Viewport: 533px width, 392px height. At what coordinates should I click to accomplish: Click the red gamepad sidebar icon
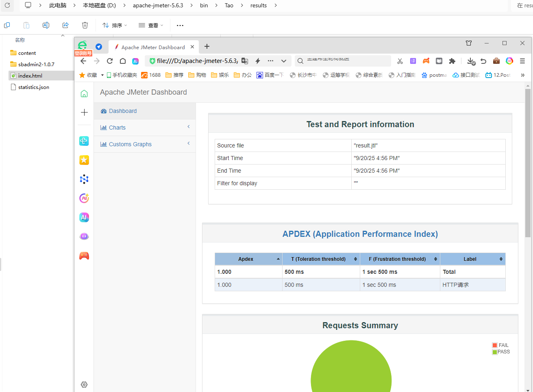tap(84, 256)
